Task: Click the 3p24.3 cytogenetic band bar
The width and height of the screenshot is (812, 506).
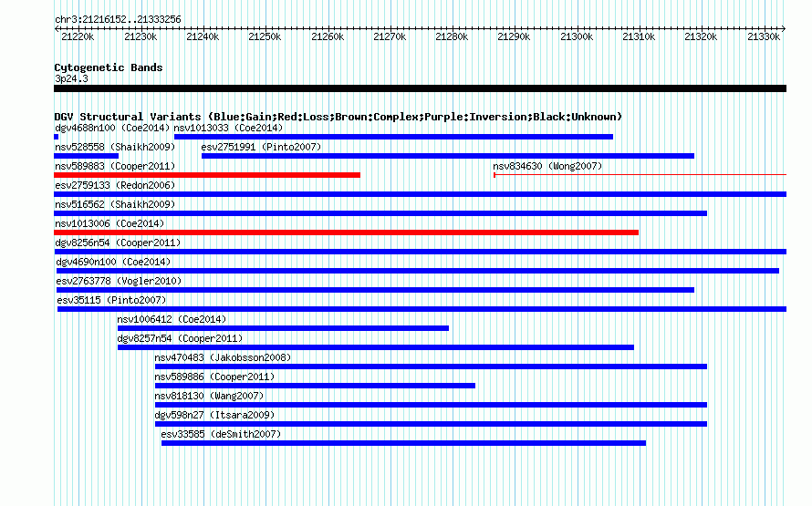Action: [x=420, y=88]
